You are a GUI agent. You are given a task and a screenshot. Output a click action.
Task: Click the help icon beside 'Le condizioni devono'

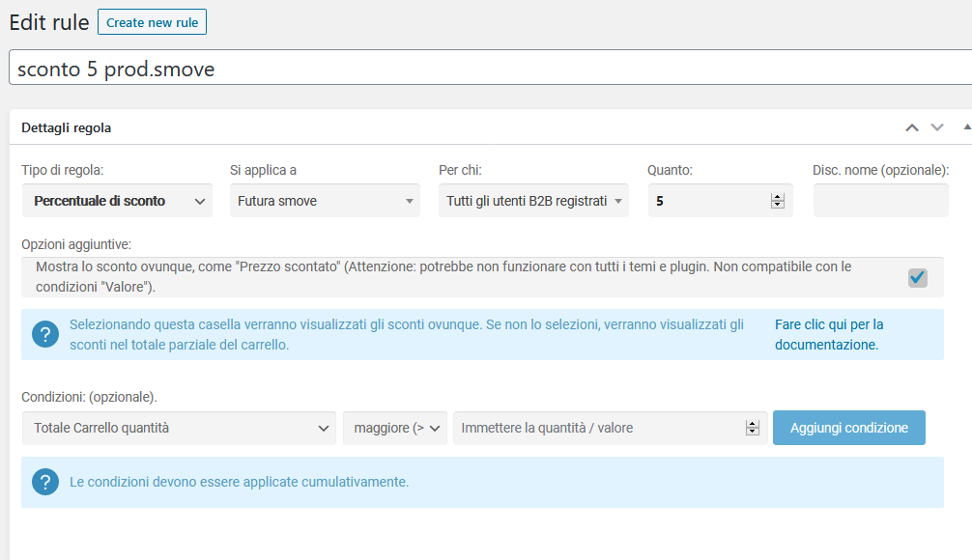45,482
